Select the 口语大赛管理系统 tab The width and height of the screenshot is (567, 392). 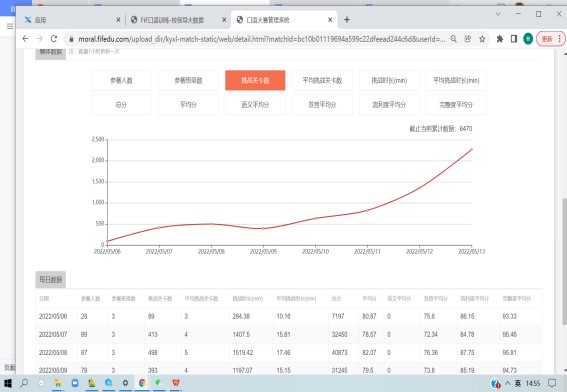(283, 20)
